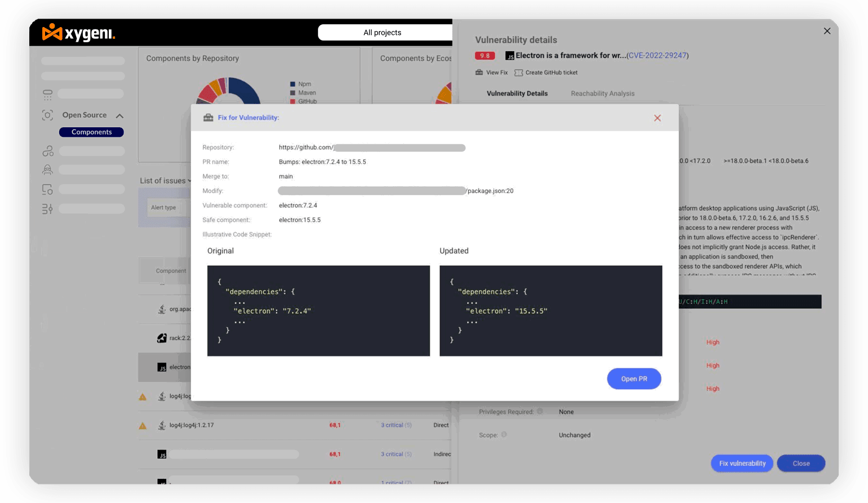Click the sliders settings icon in sidebar
This screenshot has height=503, width=868.
[48, 209]
